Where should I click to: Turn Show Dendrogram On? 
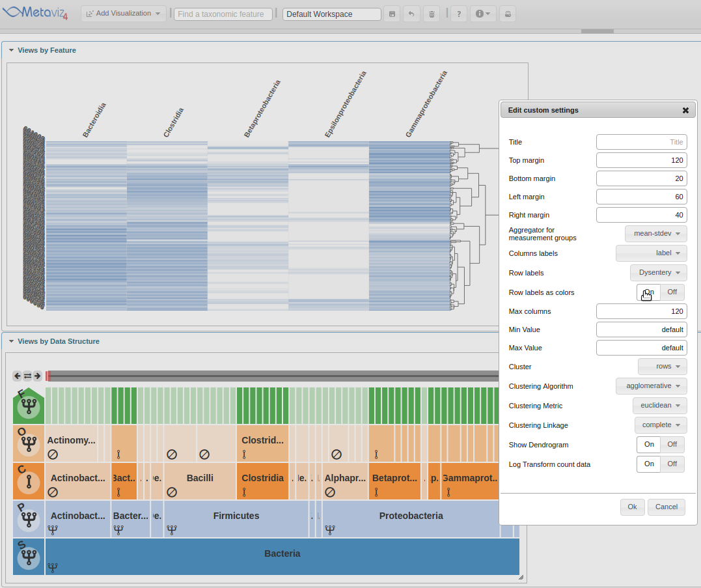[x=649, y=445]
